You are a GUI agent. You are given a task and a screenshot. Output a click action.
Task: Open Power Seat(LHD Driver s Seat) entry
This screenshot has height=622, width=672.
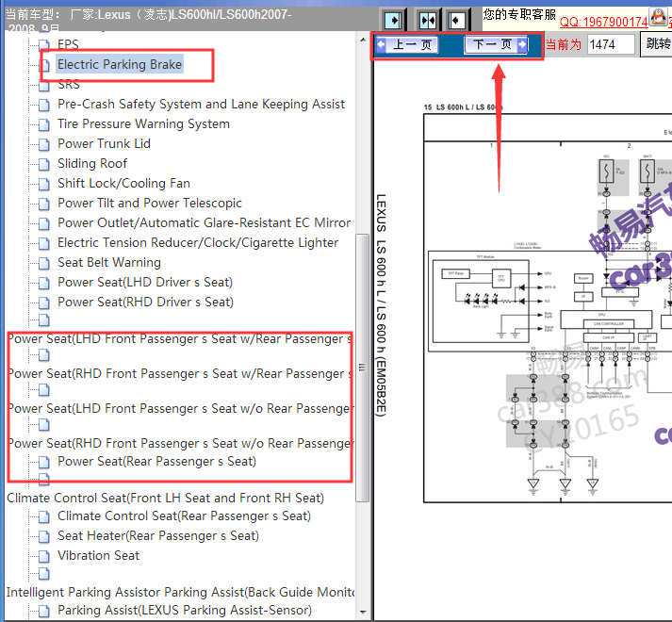pos(145,282)
